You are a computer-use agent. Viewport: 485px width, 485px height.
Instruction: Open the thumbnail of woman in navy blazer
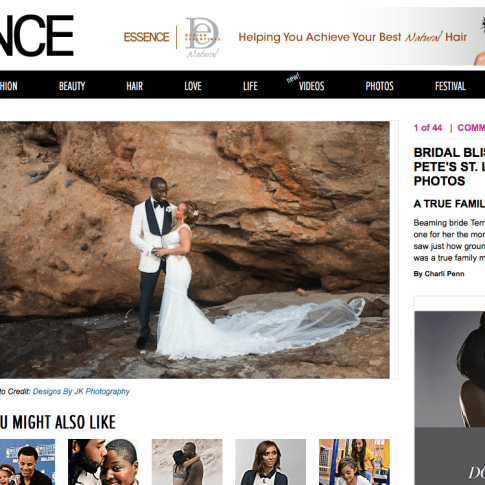(270, 462)
